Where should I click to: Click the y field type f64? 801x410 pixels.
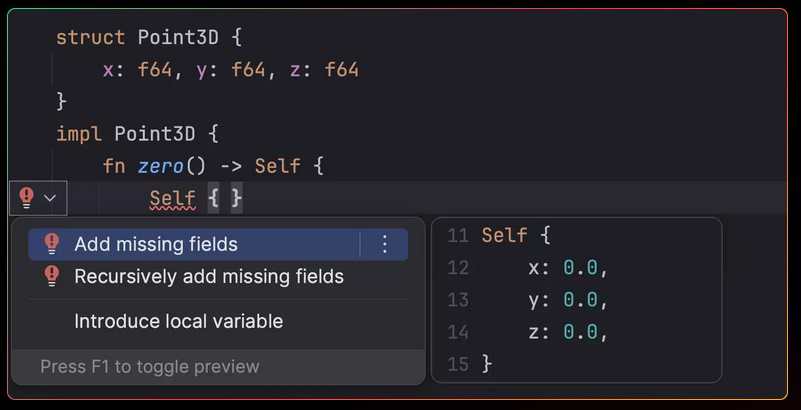point(248,69)
